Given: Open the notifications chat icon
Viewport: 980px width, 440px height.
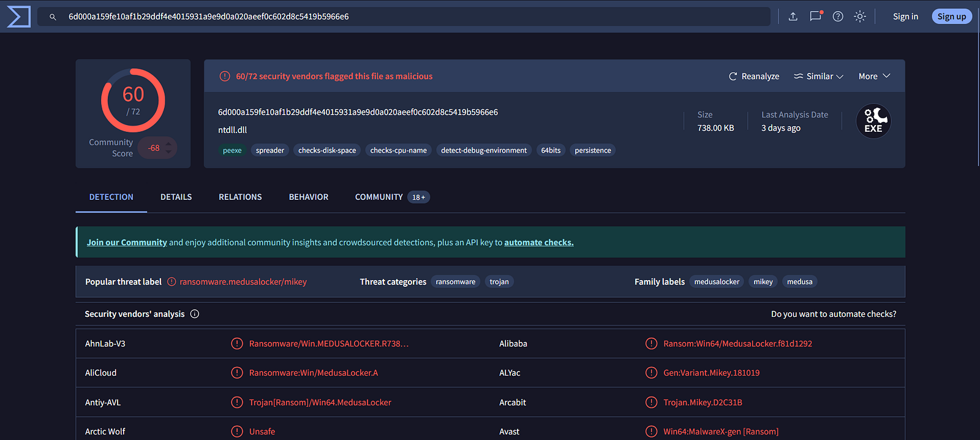Looking at the screenshot, I should click(x=815, y=17).
